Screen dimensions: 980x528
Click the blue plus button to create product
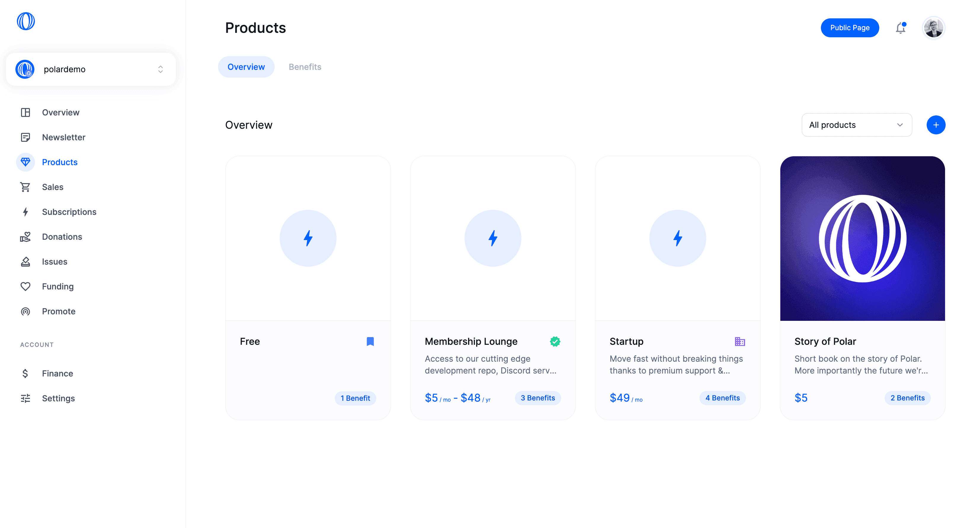point(936,125)
